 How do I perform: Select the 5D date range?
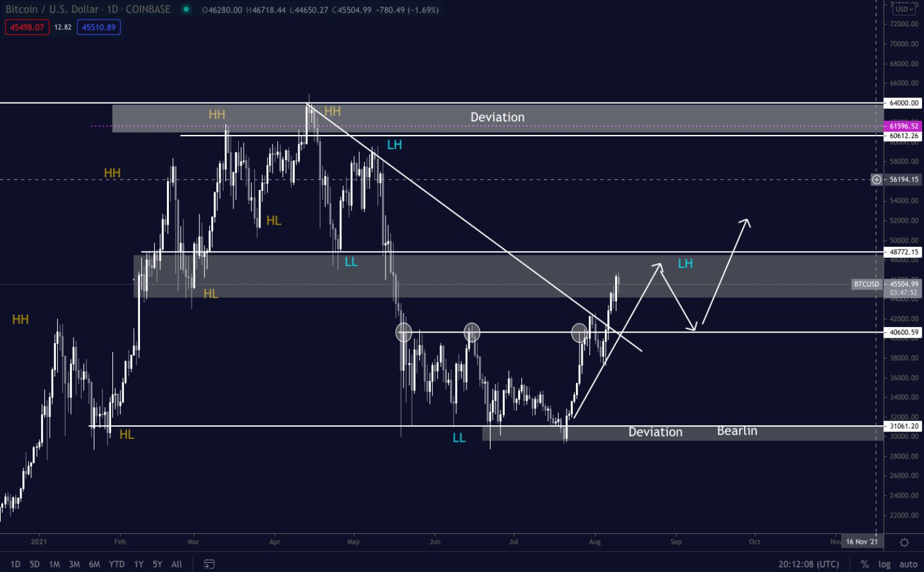(34, 564)
